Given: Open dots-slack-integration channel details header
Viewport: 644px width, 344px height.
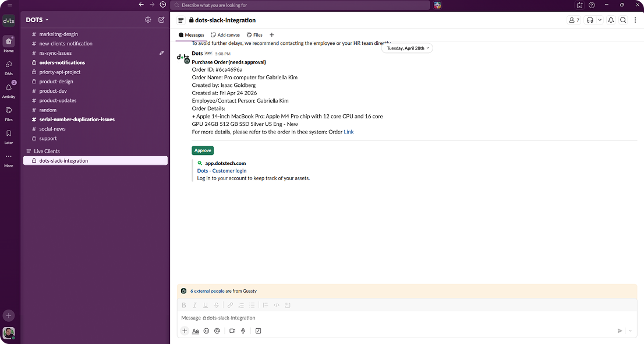Looking at the screenshot, I should click(222, 20).
